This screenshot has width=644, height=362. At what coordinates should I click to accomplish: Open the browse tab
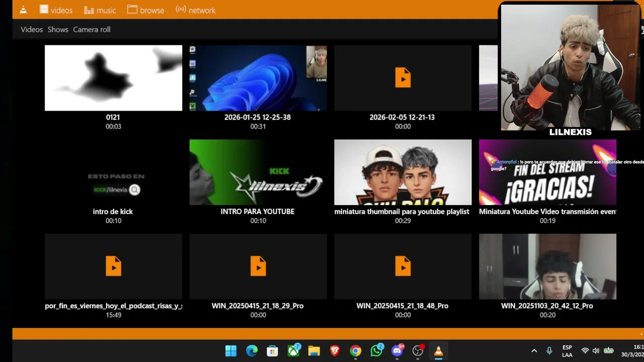point(145,10)
